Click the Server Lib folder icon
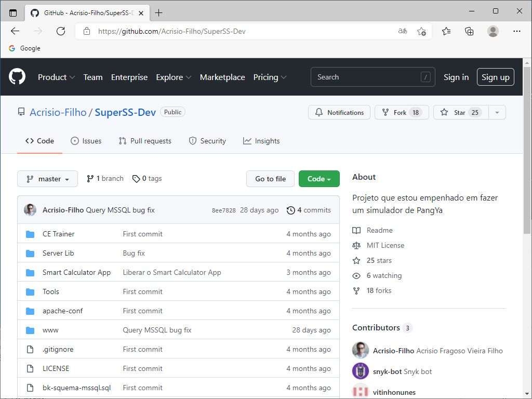The width and height of the screenshot is (532, 399). pos(30,254)
